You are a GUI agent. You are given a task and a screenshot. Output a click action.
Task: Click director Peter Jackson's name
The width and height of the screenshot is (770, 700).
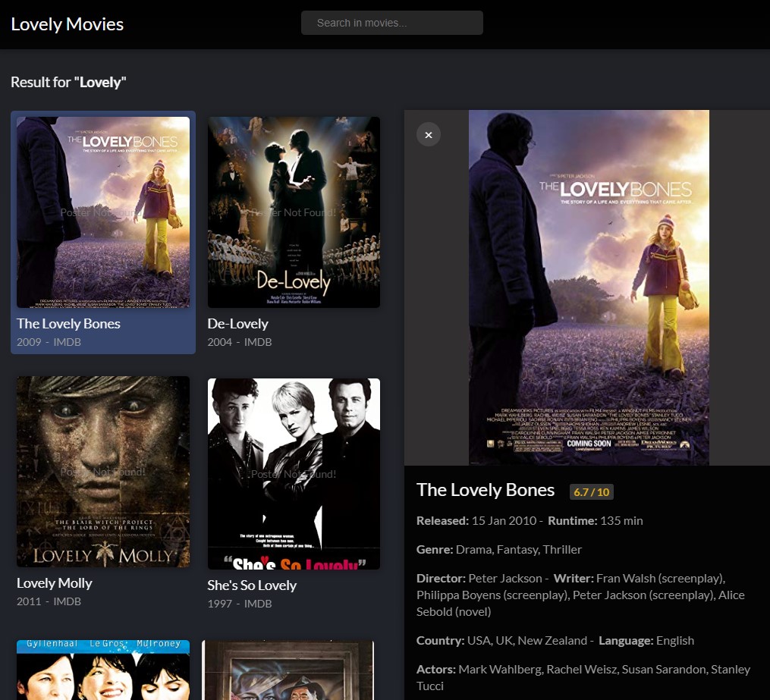tap(507, 577)
